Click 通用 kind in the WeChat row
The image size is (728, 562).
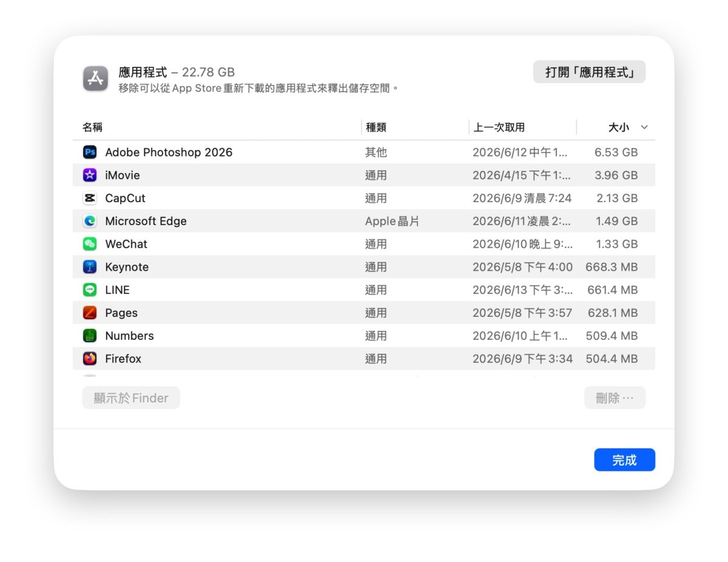point(376,244)
